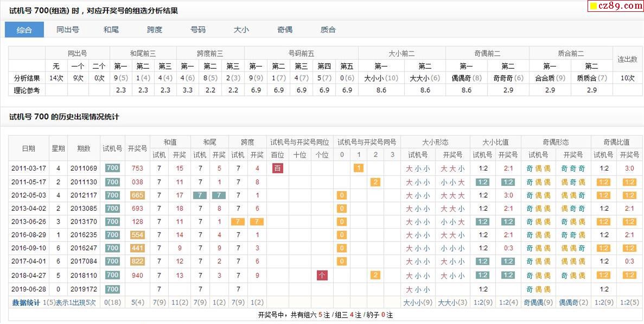Viewport: 644px width, 324px height.
Task: Open the 号码 tab
Action: click(x=198, y=30)
